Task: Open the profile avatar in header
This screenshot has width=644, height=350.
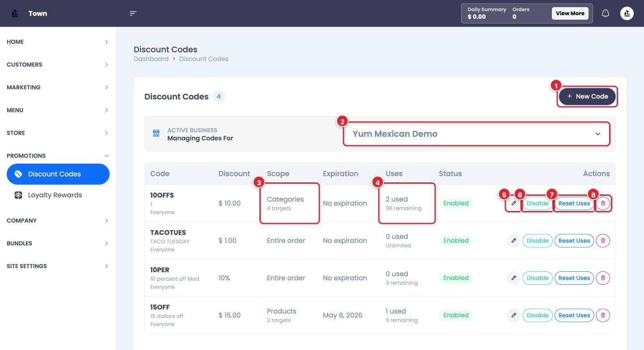Action: tap(627, 13)
